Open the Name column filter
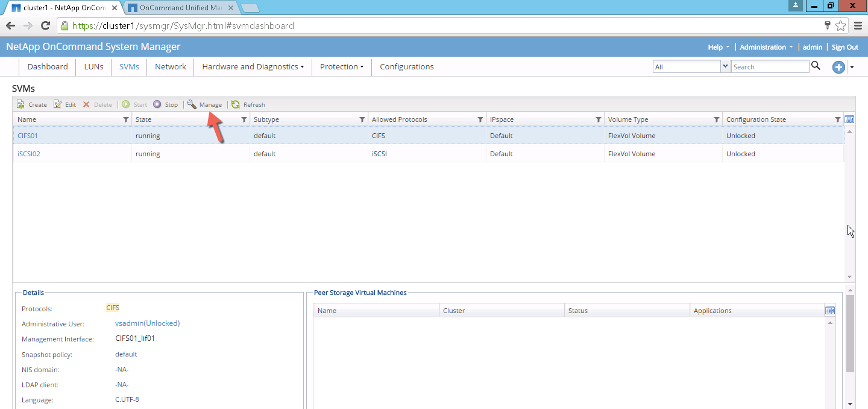Viewport: 868px width, 409px height. (x=125, y=119)
